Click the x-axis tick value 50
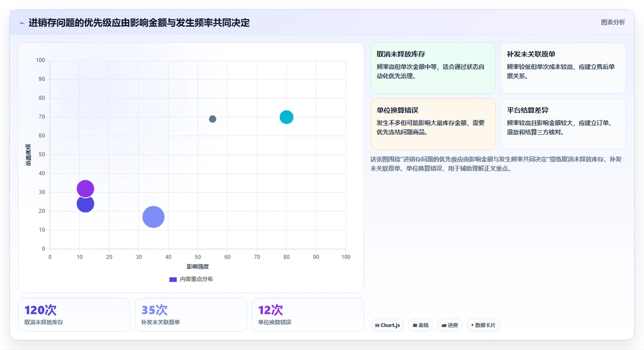 [x=198, y=257]
